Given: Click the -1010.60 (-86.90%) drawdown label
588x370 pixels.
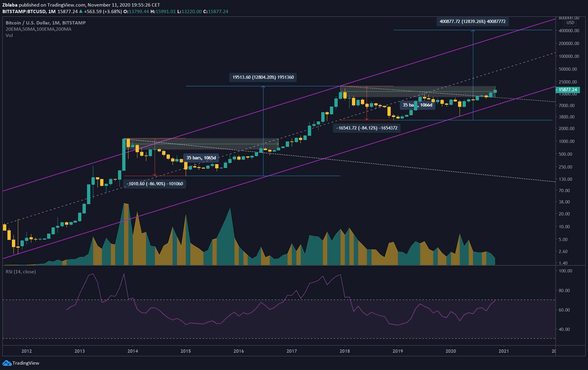Looking at the screenshot, I should 155,184.
